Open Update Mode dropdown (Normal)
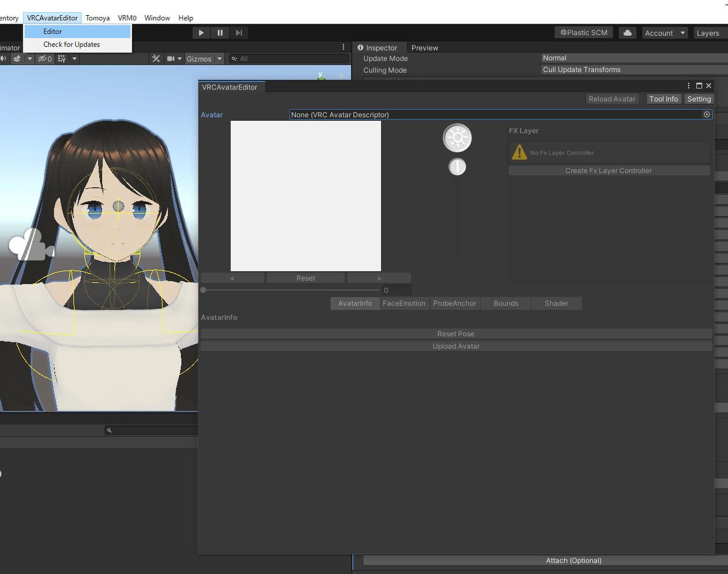This screenshot has width=728, height=574. 634,58
